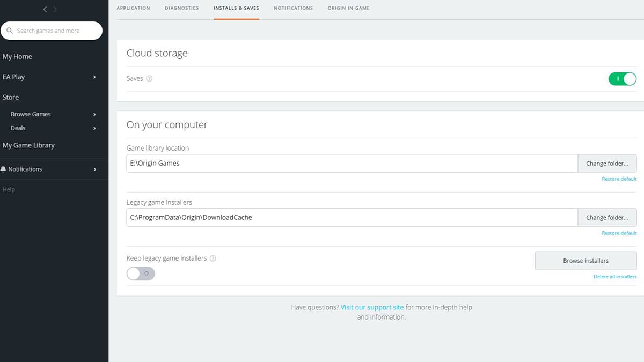This screenshot has width=644, height=362.
Task: Click inside the Game library location field
Action: 349,163
